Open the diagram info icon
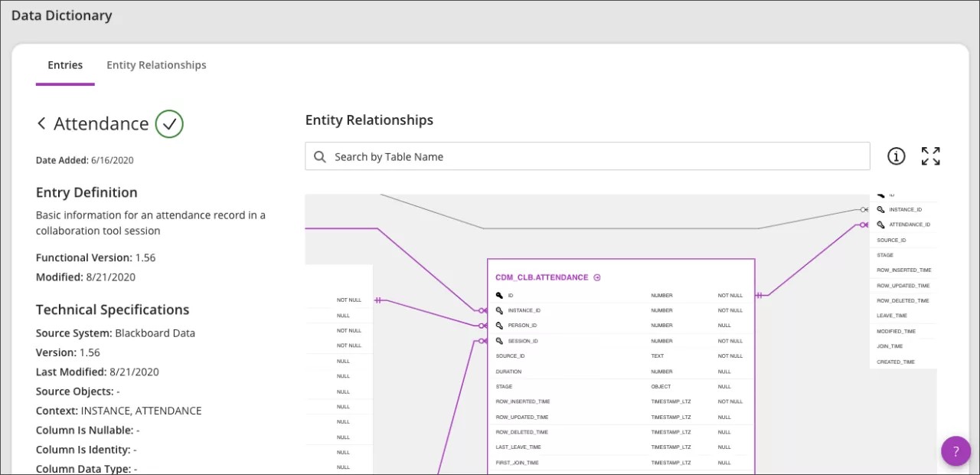Viewport: 980px width, 475px height. [896, 156]
